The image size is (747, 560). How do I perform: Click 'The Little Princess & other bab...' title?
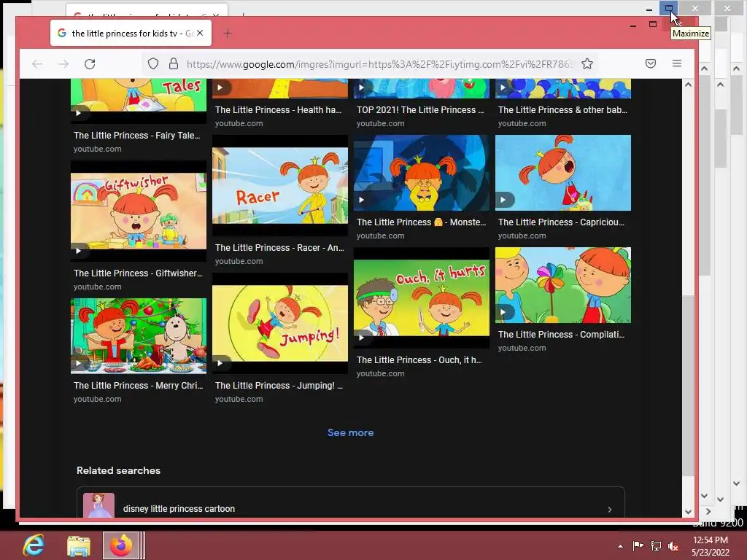(562, 109)
